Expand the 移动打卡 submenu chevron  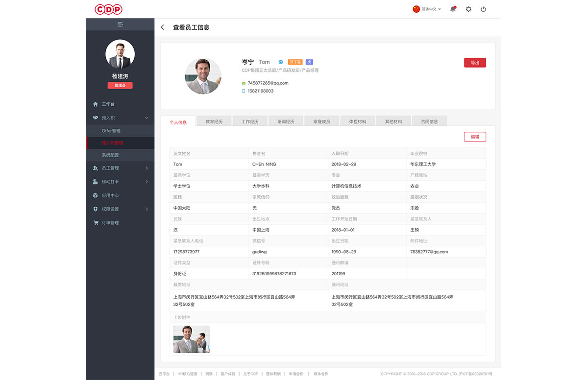coord(147,182)
